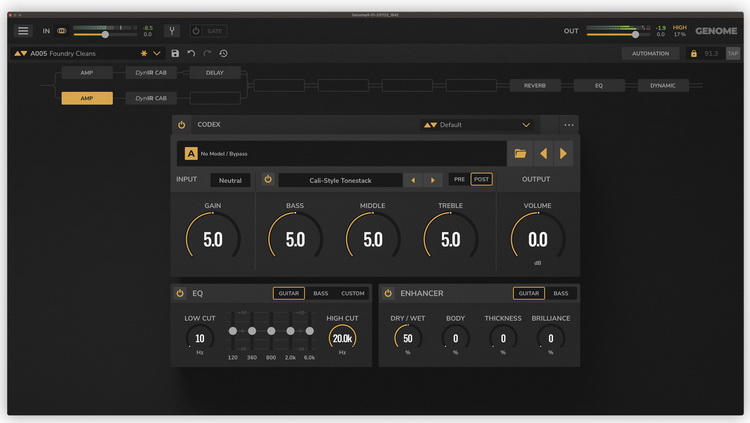Select the REVERB block in the chain
Viewport: 750px width, 423px height.
(x=535, y=86)
